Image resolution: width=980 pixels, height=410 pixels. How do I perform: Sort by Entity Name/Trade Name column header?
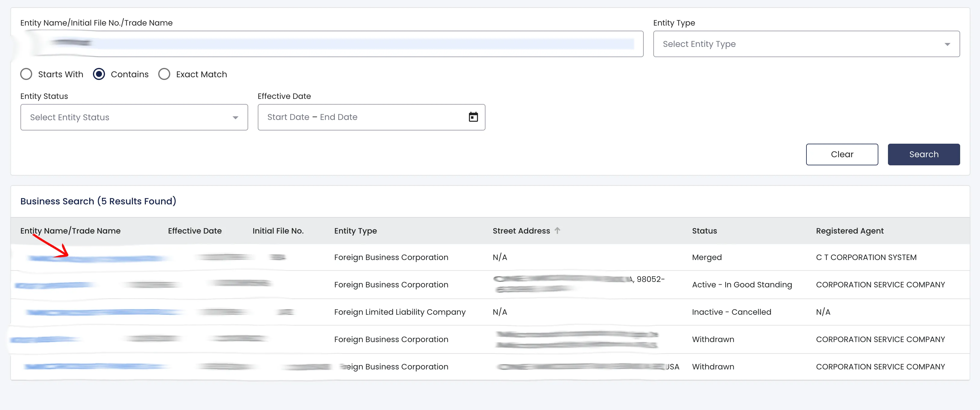click(70, 231)
